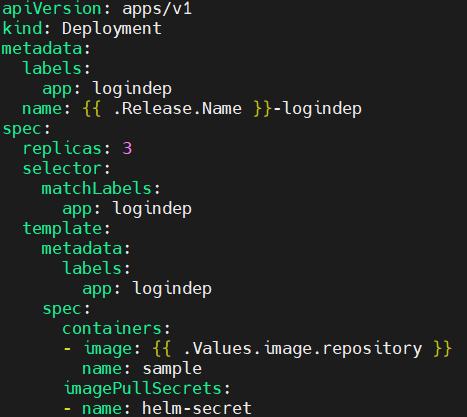Place cursor in '.Values.image.repository' expression
This screenshot has height=417, width=467.
click(x=303, y=349)
